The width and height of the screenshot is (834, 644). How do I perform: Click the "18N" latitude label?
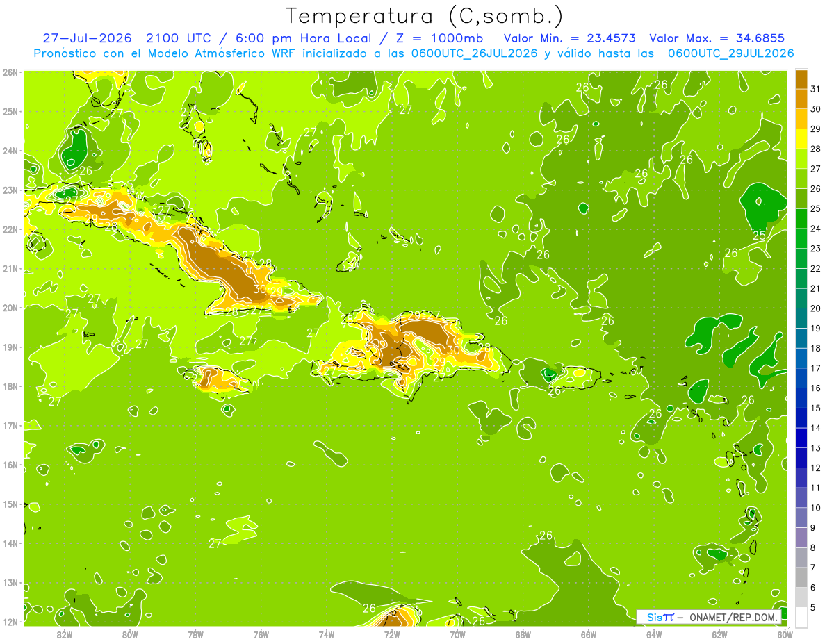tap(10, 386)
